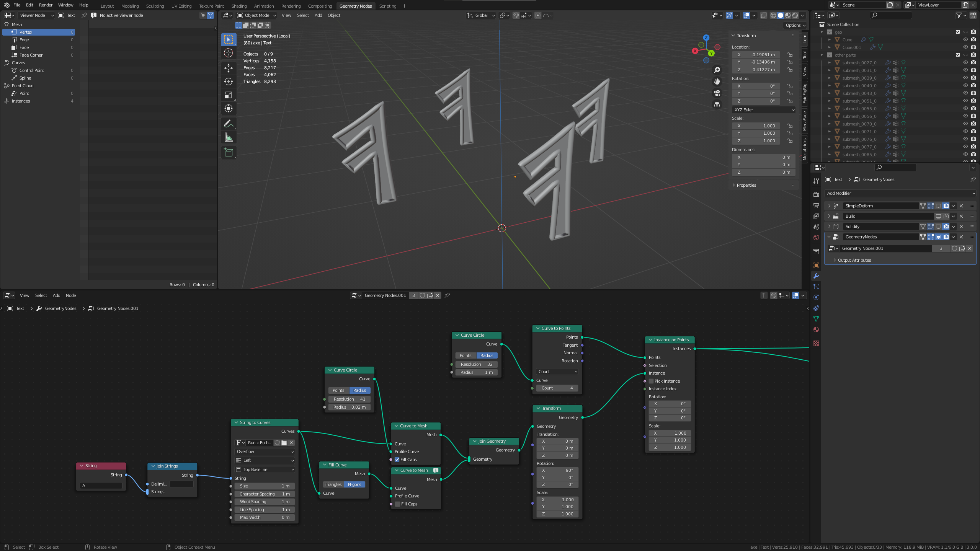Open Count mode dropdown in Curve to Points
This screenshot has width=980, height=551.
557,372
